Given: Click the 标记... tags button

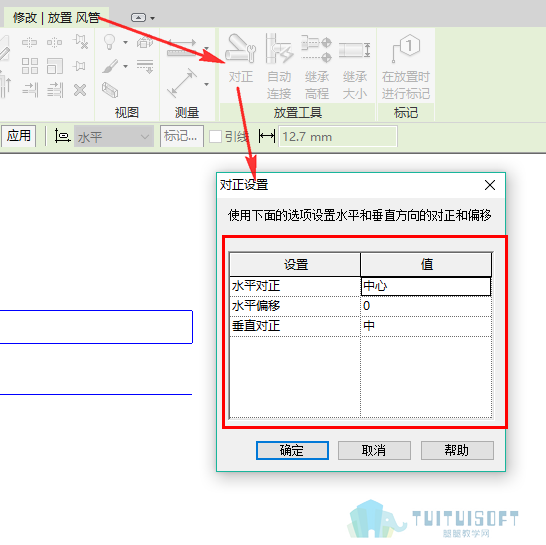Looking at the screenshot, I should 181,136.
